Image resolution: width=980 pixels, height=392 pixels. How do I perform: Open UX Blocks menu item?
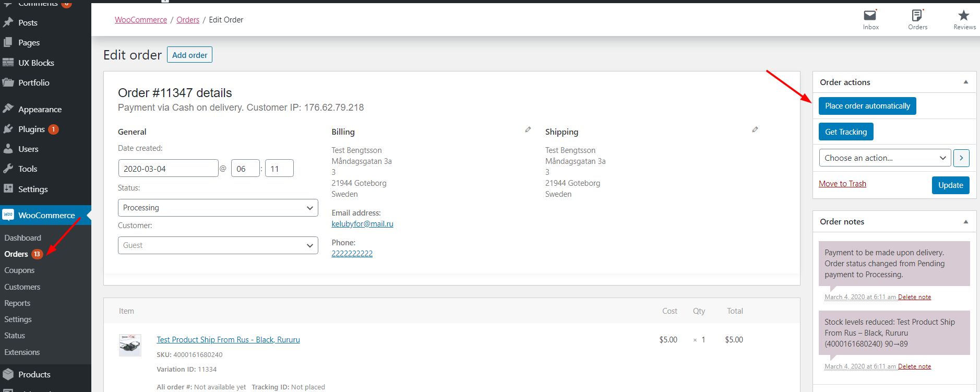pyautogui.click(x=36, y=63)
